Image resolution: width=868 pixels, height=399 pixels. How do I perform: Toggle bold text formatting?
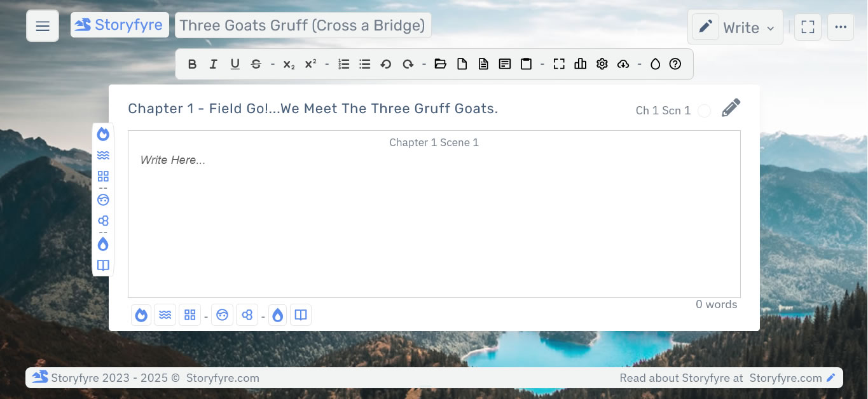pyautogui.click(x=192, y=64)
